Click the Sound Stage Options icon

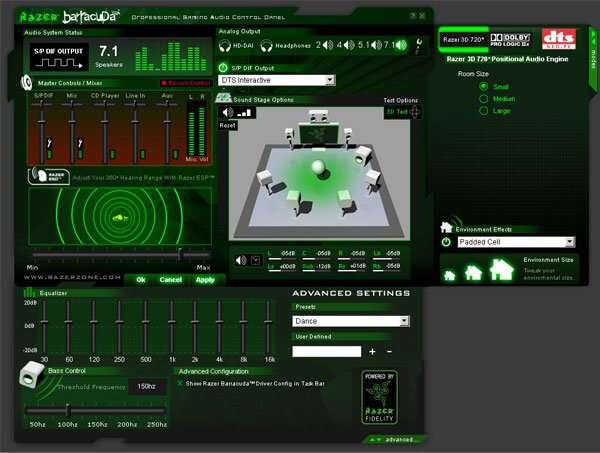pyautogui.click(x=223, y=98)
